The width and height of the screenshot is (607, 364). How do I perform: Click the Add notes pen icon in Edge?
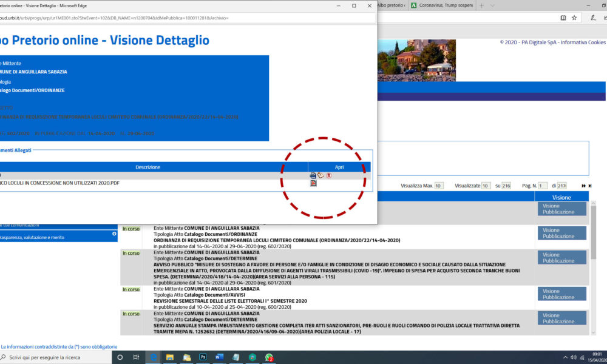coord(592,18)
